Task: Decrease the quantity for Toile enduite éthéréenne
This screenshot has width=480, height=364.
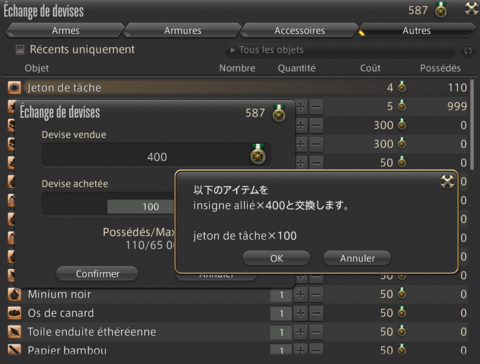Action: click(x=316, y=332)
